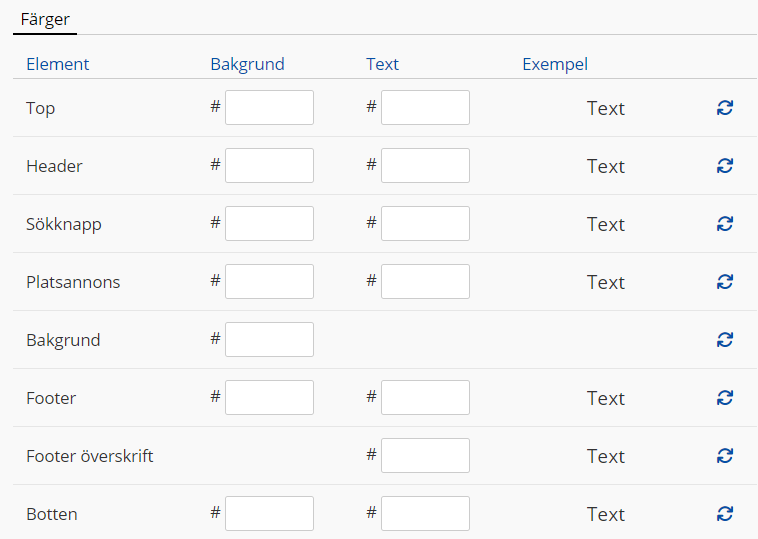
Task: Click the Sökknapp text color input
Action: (425, 224)
